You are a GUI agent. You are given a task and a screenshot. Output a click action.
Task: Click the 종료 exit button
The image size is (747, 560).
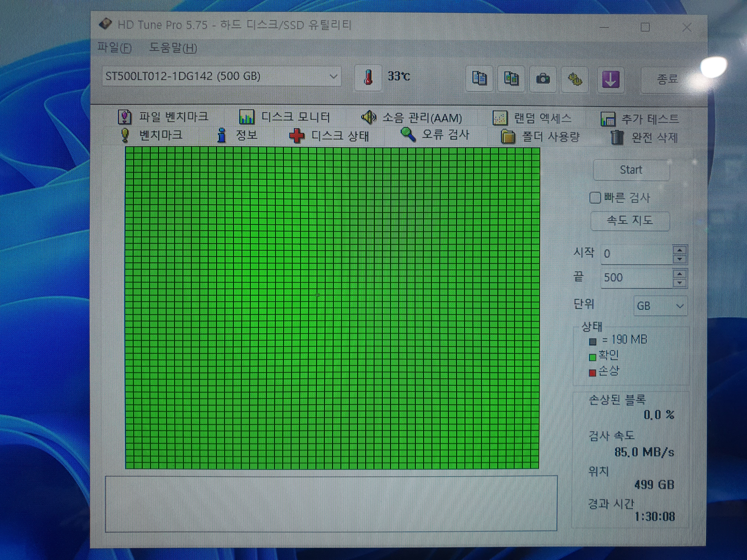[x=668, y=80]
